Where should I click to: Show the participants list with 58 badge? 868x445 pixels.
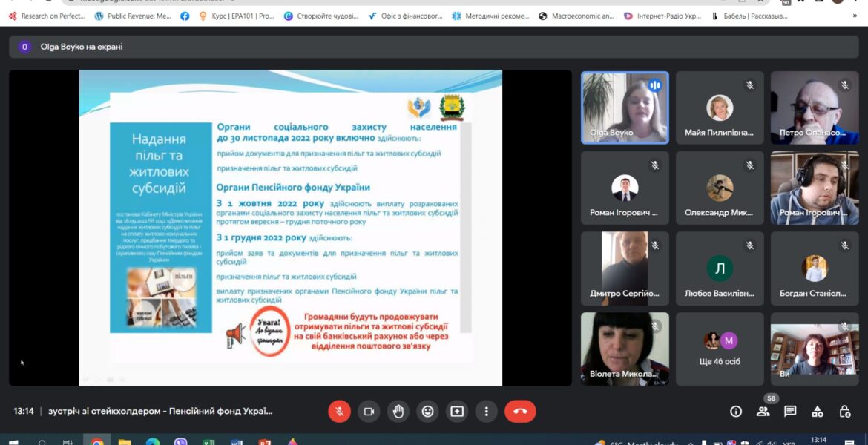[763, 410]
